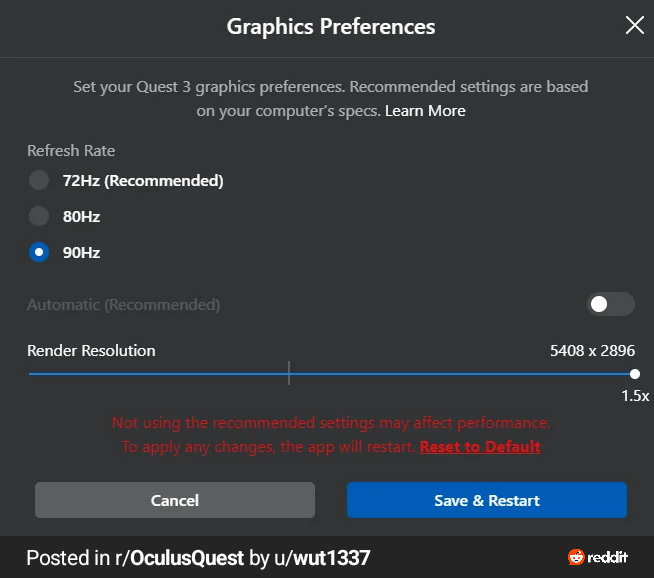Toggle the Automatic (Recommended) switch
This screenshot has width=654, height=578.
(611, 304)
